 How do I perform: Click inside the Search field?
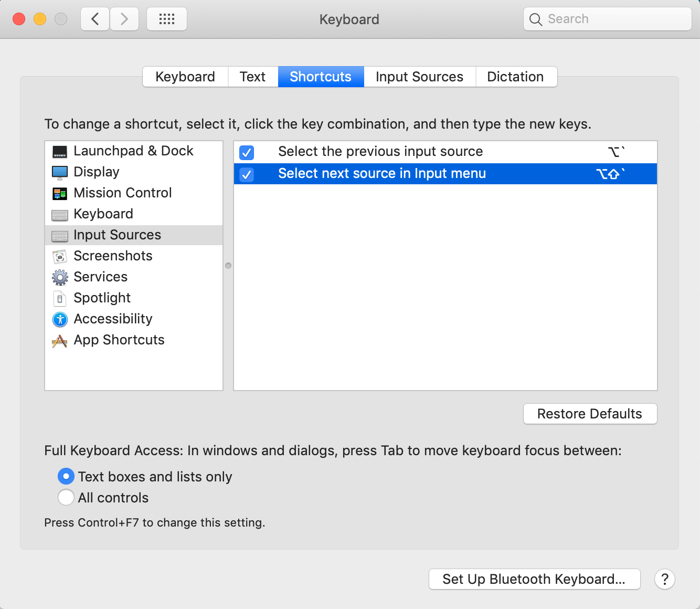pyautogui.click(x=607, y=19)
